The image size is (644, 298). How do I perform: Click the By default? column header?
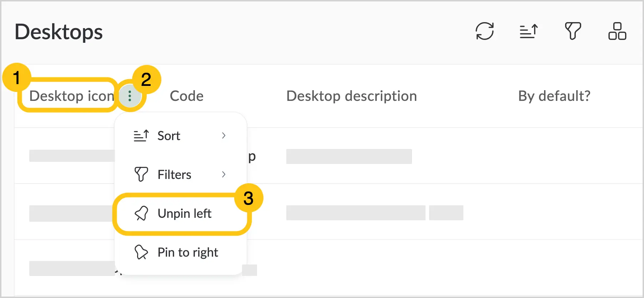[554, 96]
